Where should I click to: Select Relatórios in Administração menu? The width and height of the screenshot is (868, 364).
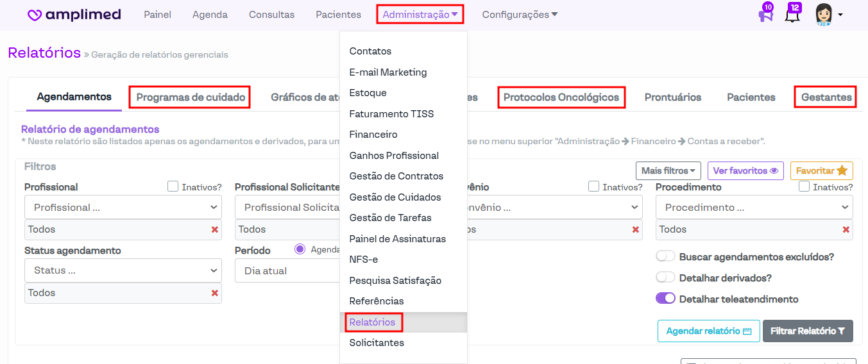click(x=373, y=322)
